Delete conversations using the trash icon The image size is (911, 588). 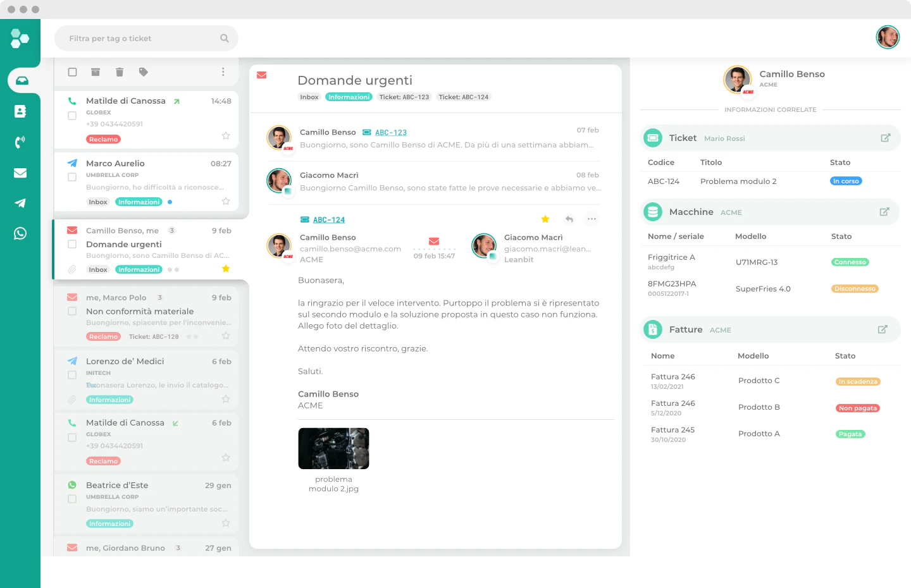(x=120, y=72)
